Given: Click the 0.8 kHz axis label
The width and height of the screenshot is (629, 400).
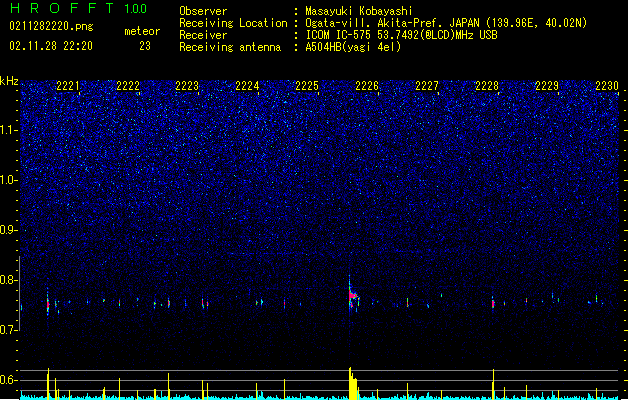Looking at the screenshot, I should point(9,280).
